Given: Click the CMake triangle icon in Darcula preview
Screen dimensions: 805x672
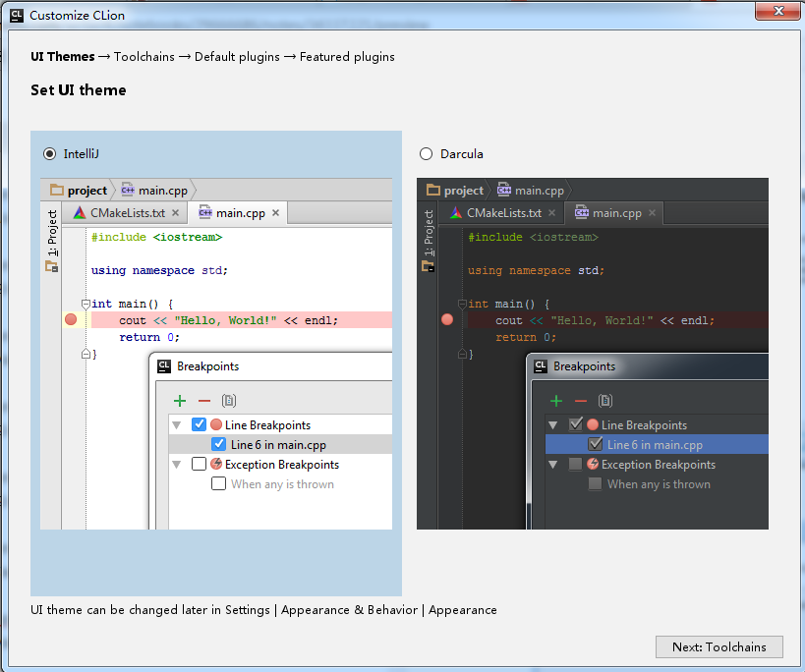Looking at the screenshot, I should point(456,212).
